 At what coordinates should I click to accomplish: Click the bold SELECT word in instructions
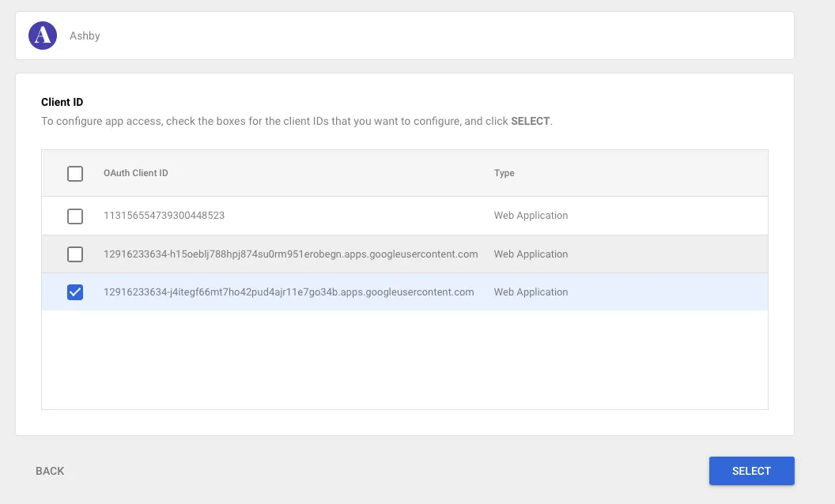tap(530, 122)
